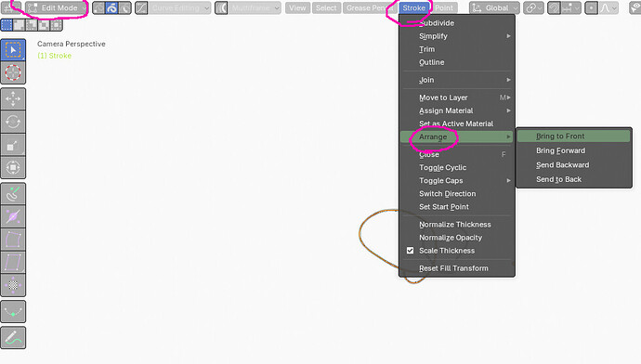Choose the Set new selection mode icon
This screenshot has width=641, height=364.
tap(7, 25)
